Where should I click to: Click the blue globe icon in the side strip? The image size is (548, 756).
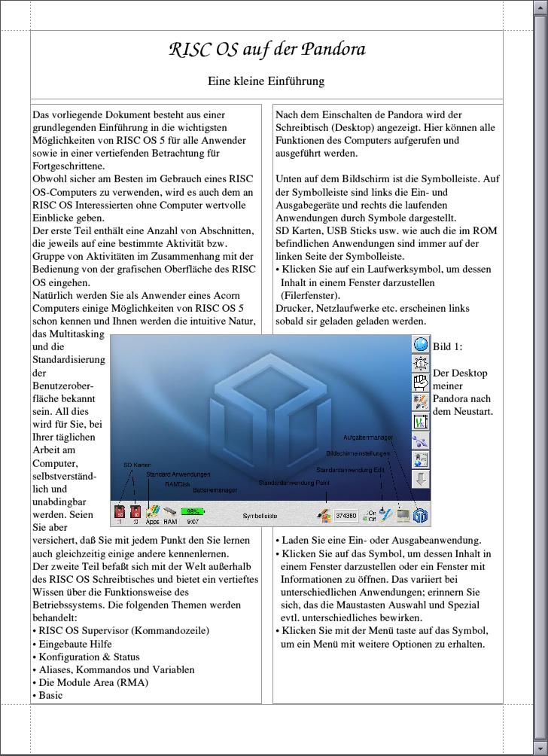point(421,345)
